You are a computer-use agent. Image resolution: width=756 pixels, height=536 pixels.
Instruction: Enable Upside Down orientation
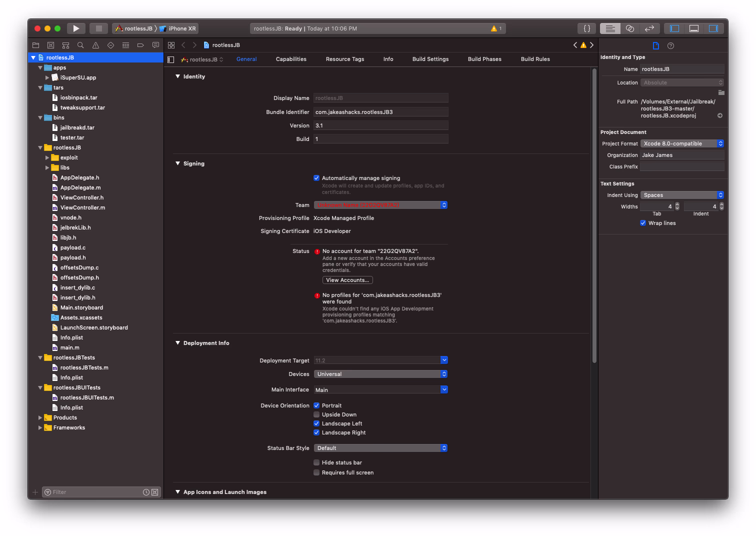coord(316,414)
